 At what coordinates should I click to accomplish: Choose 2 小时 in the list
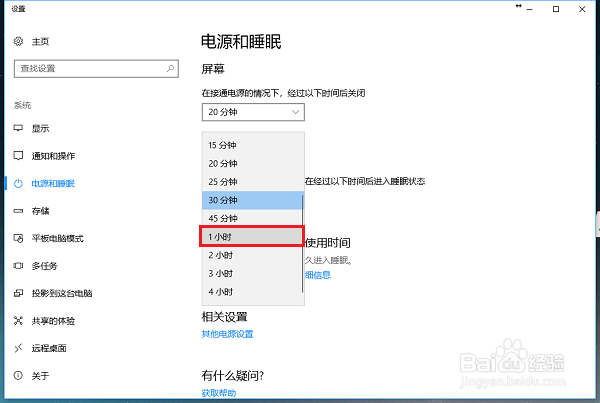[x=253, y=255]
